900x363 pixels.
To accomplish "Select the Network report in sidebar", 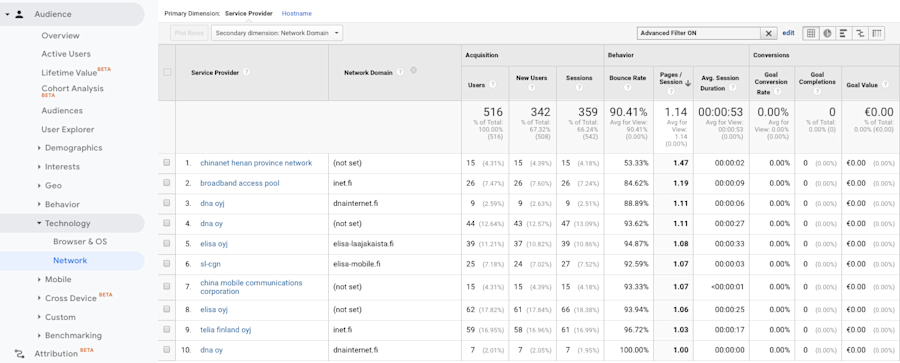I will (70, 261).
